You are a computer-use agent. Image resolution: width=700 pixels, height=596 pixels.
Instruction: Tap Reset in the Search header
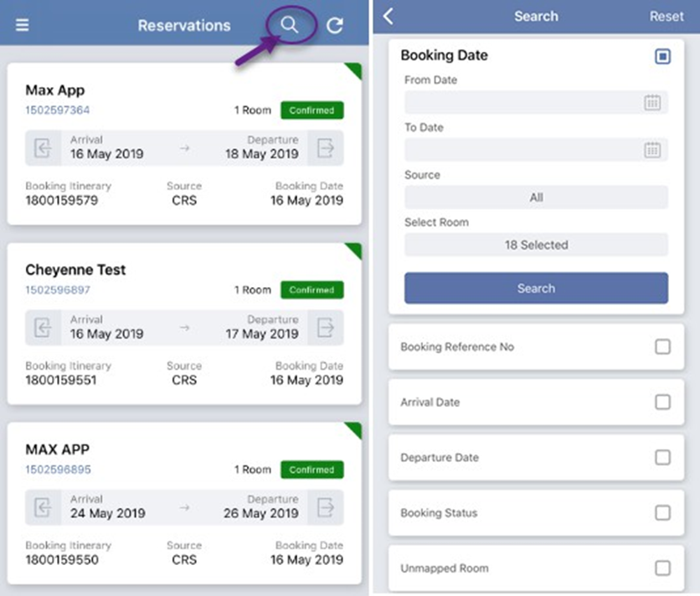click(x=667, y=16)
